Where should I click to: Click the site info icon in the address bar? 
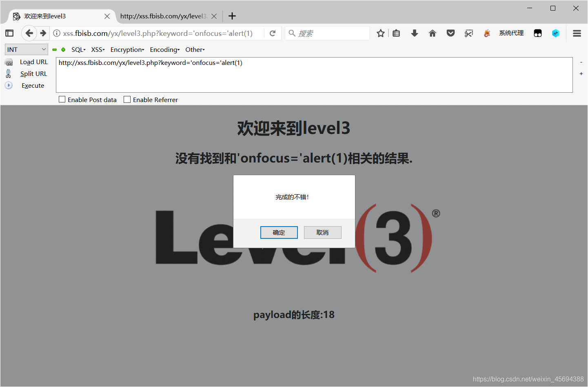point(57,33)
